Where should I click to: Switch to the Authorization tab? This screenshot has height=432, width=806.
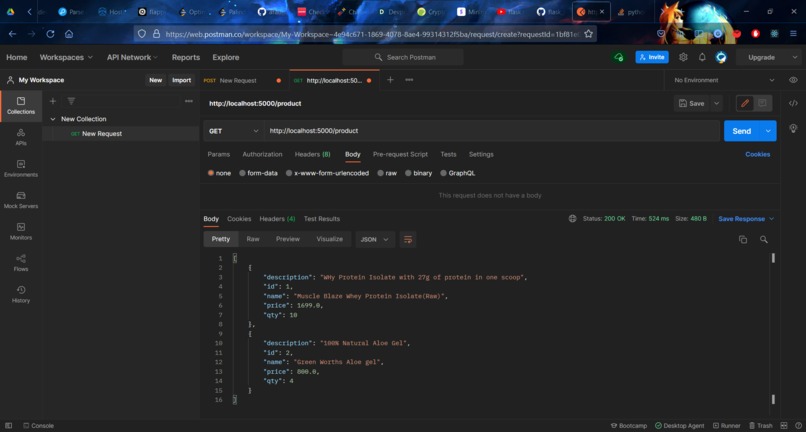coord(262,154)
